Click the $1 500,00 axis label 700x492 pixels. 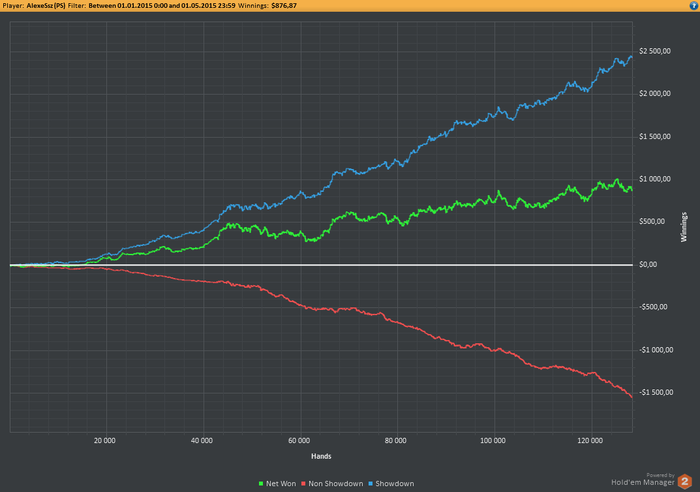[x=655, y=137]
